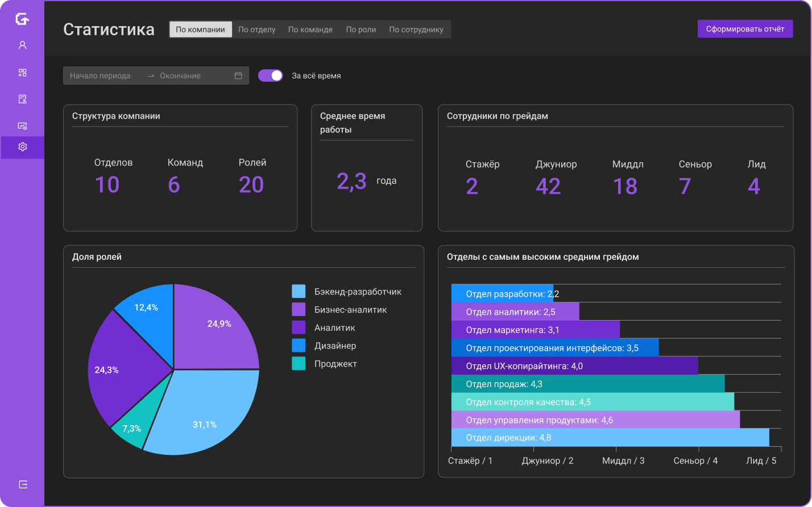Image resolution: width=812 pixels, height=507 pixels.
Task: Click the 'Лид / 5' axis label
Action: (x=761, y=461)
